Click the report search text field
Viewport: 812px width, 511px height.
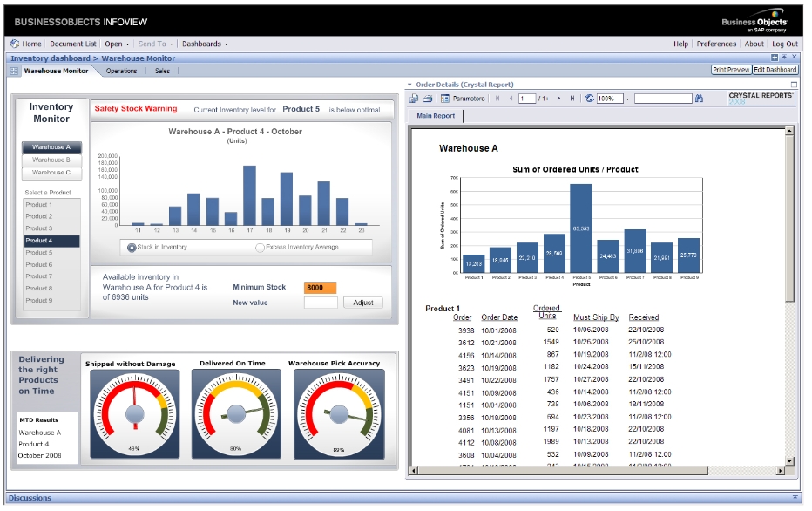663,99
